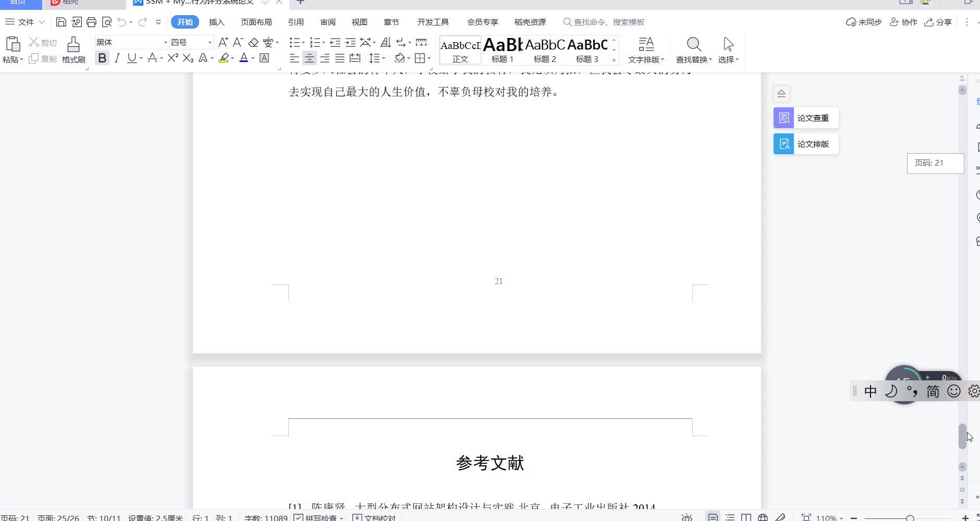Toggle eye protection mode in status bar

point(687,517)
